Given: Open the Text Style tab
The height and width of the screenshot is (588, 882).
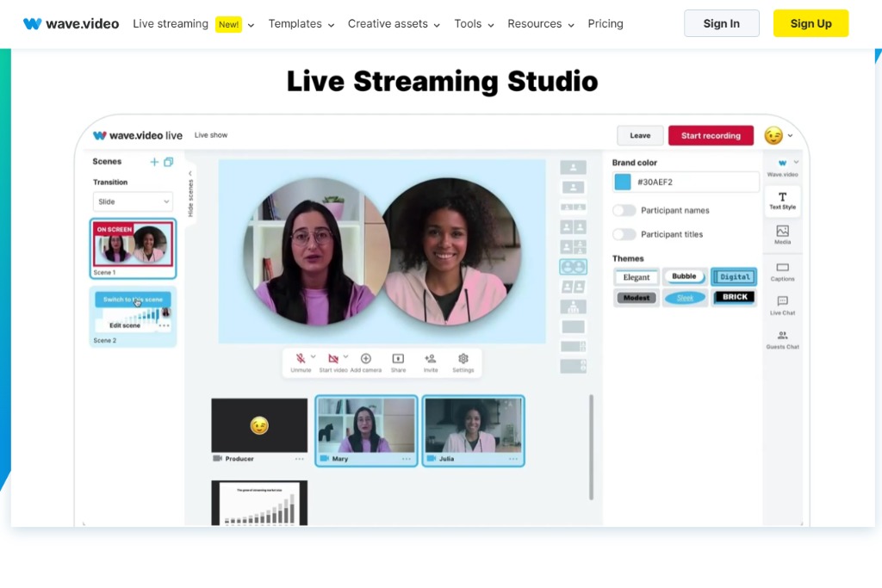Looking at the screenshot, I should click(x=782, y=201).
